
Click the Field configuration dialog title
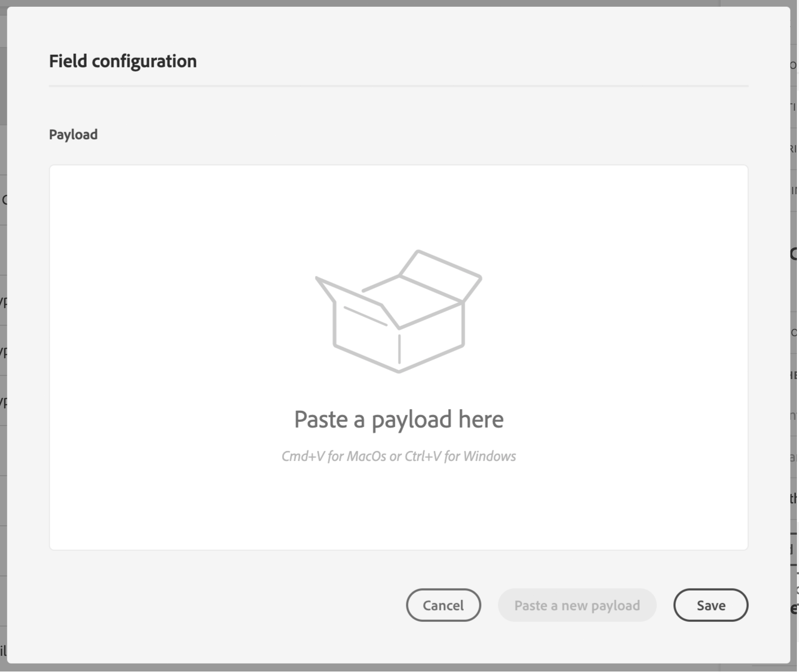(x=123, y=61)
